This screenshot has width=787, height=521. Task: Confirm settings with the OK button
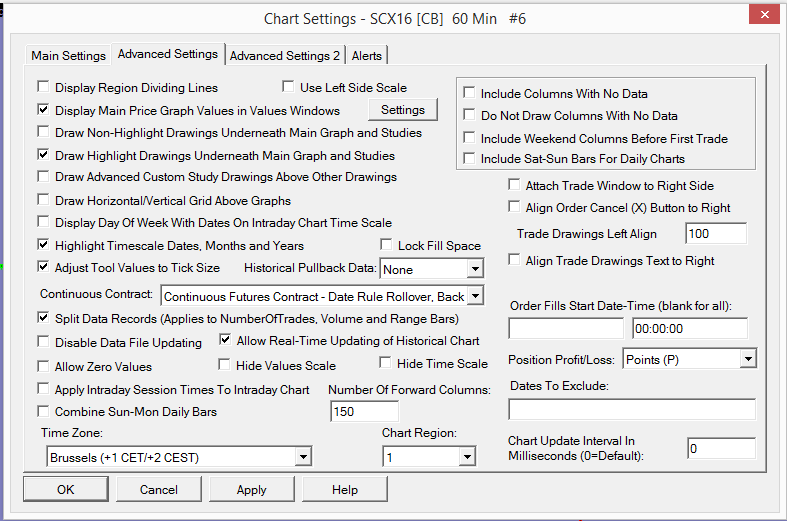pos(66,489)
